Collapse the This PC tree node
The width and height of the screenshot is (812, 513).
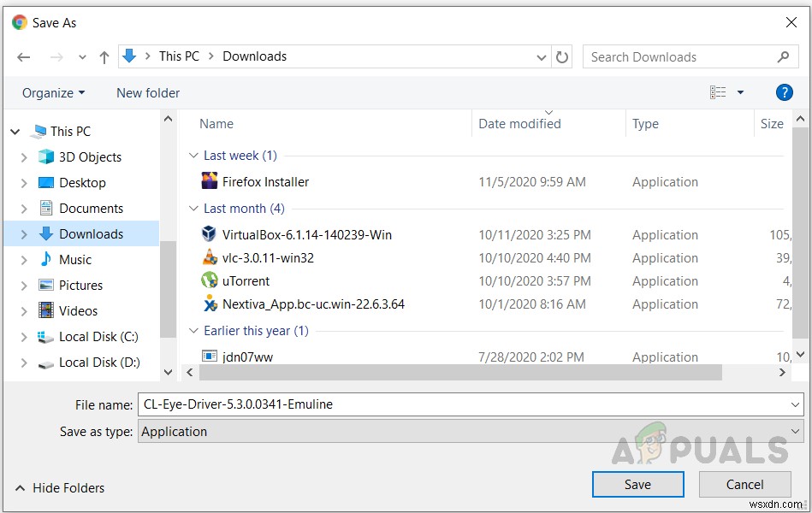point(15,132)
